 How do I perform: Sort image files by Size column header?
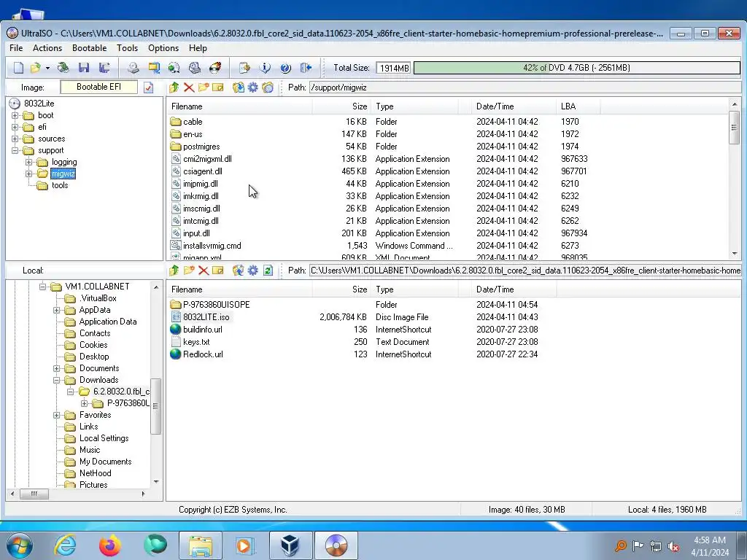pyautogui.click(x=341, y=106)
